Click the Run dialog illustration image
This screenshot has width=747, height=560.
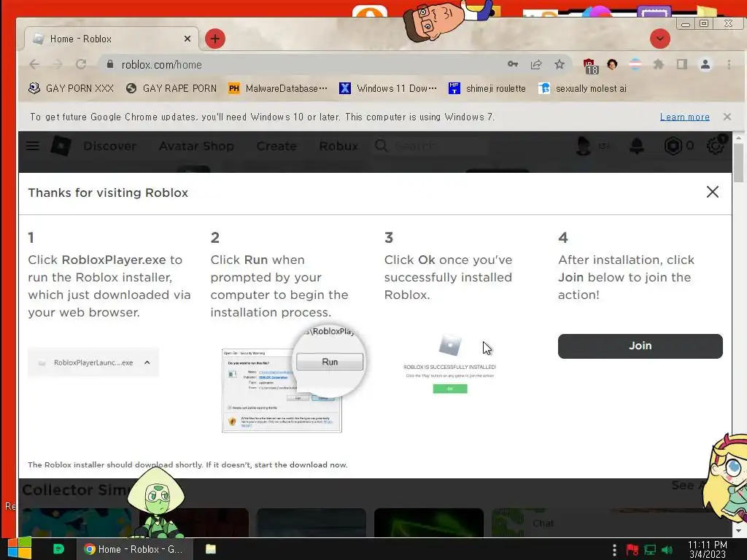292,379
